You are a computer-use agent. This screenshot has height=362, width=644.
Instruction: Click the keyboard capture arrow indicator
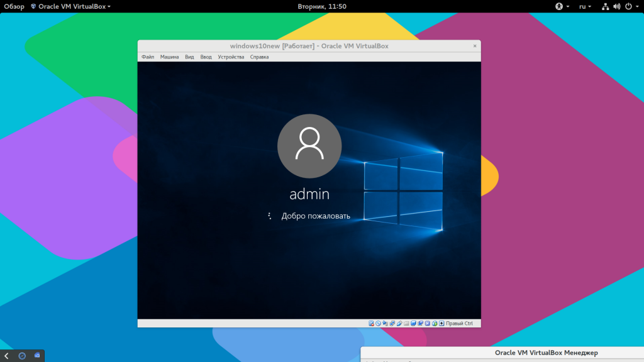441,323
